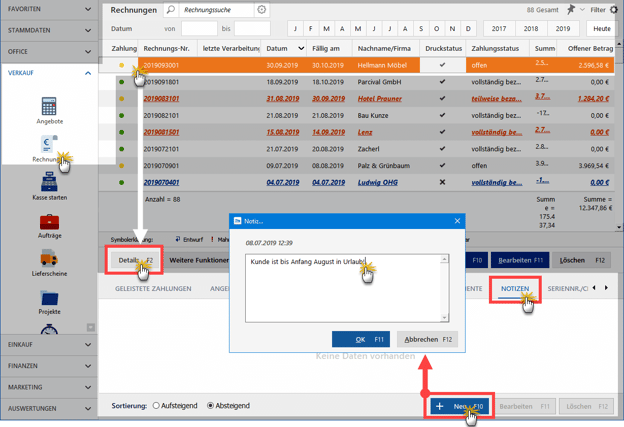Viewport: 624px width, 427px height.
Task: Open Lieferscheine truck icon
Action: [x=49, y=260]
